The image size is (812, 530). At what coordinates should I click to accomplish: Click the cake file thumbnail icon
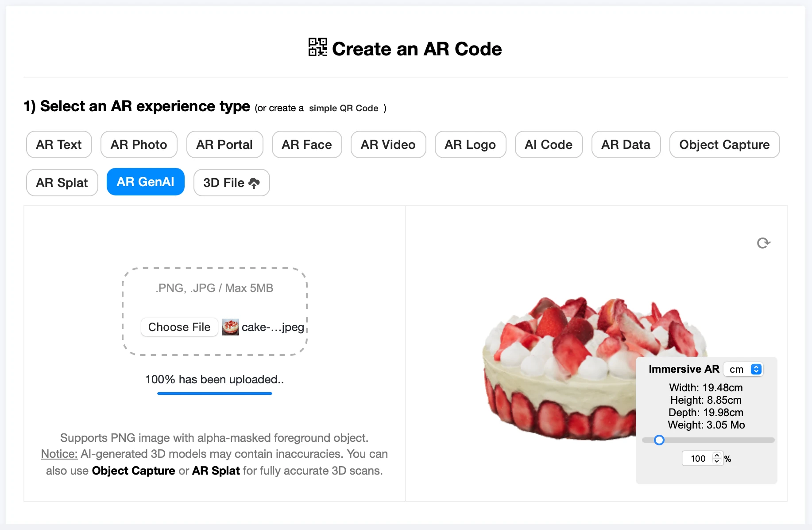click(x=230, y=327)
